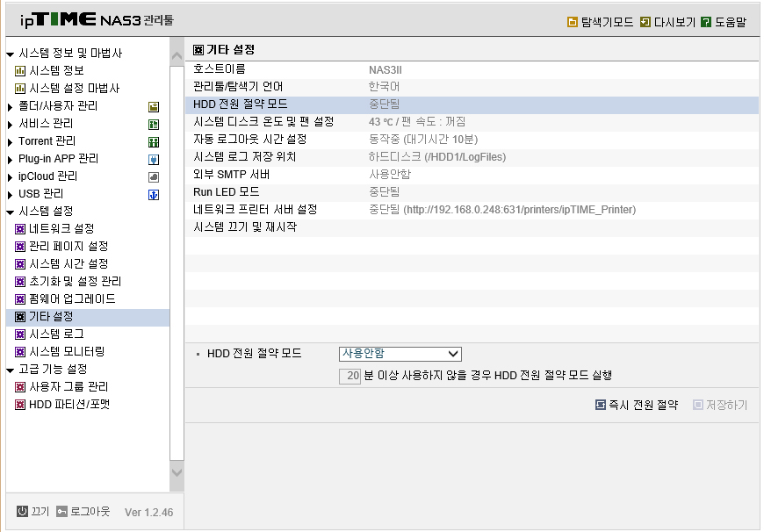Open 시스템 모니터링 page

click(x=67, y=352)
